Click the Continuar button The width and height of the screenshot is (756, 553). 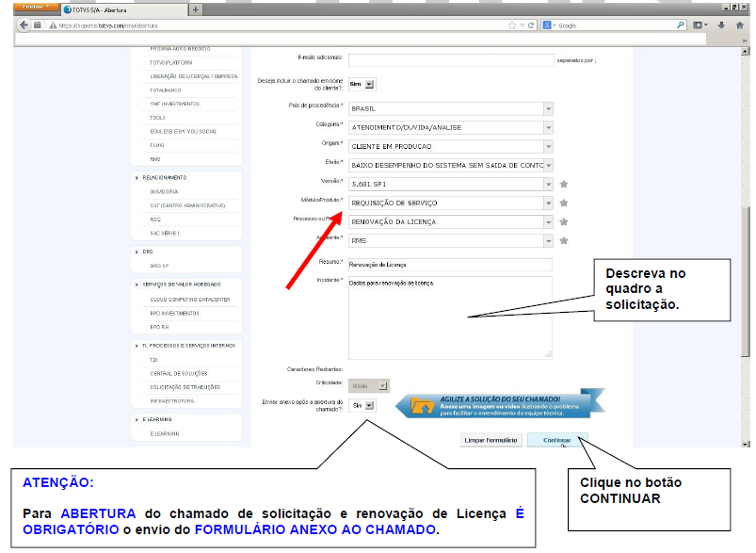557,440
